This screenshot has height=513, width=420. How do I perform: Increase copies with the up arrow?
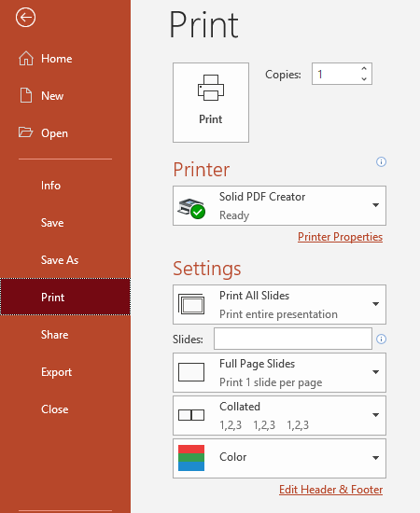[x=364, y=69]
